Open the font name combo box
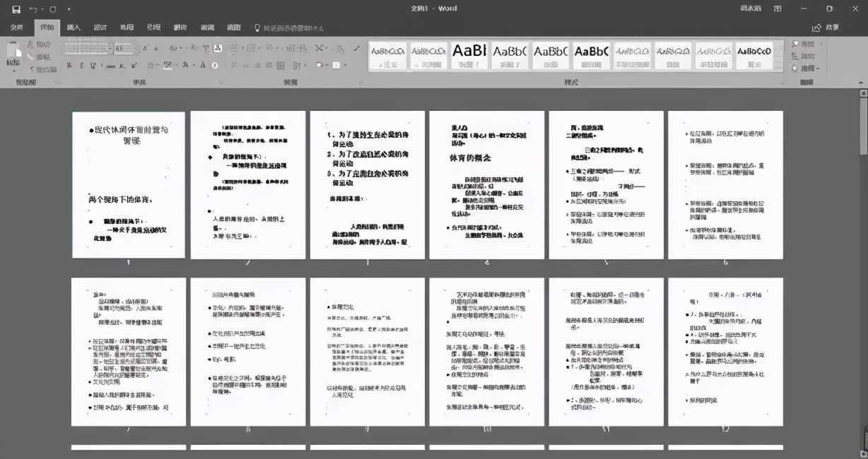This screenshot has width=868, height=459. tap(86, 49)
